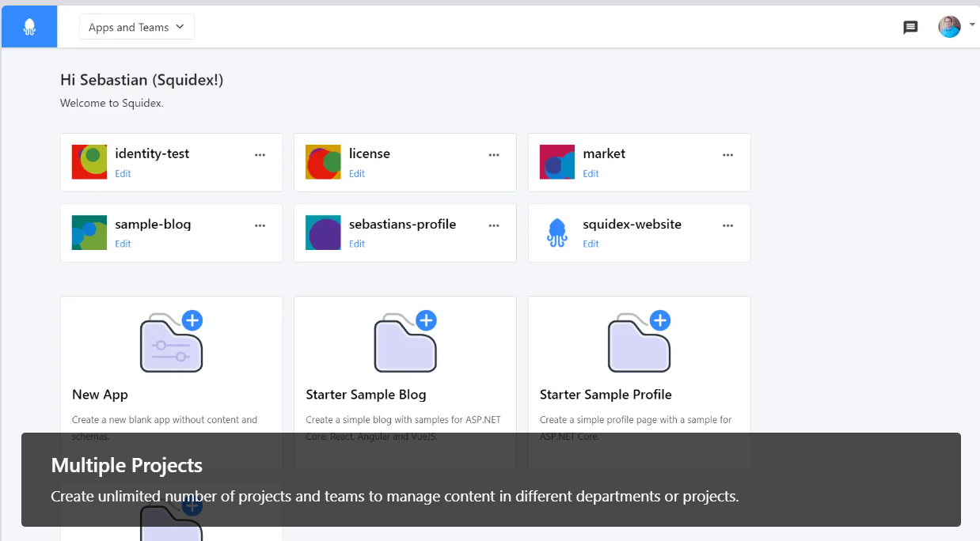Open options menu for market
This screenshot has width=980, height=541.
tap(727, 155)
